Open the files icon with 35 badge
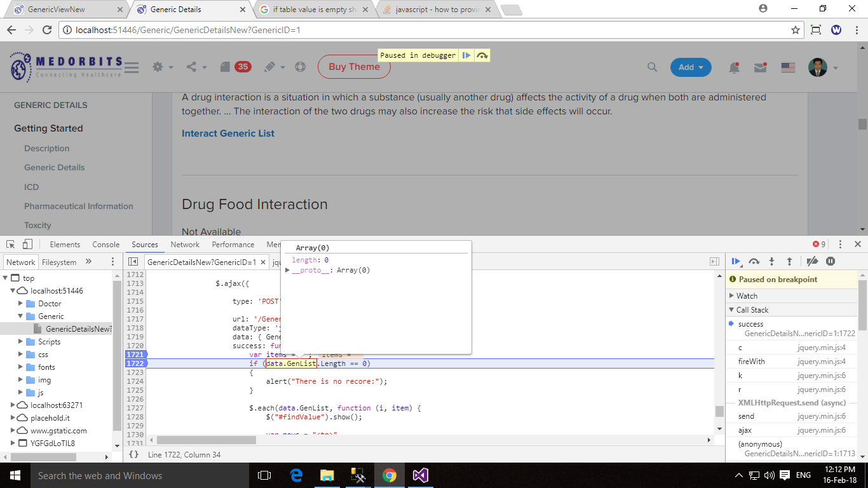Viewport: 868px width, 488px height. (x=234, y=67)
